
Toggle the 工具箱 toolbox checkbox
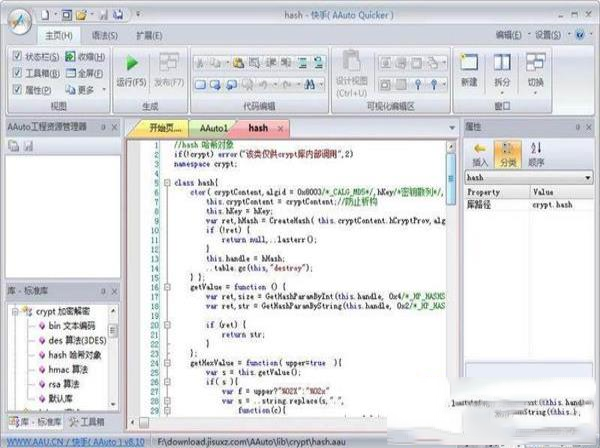(17, 73)
